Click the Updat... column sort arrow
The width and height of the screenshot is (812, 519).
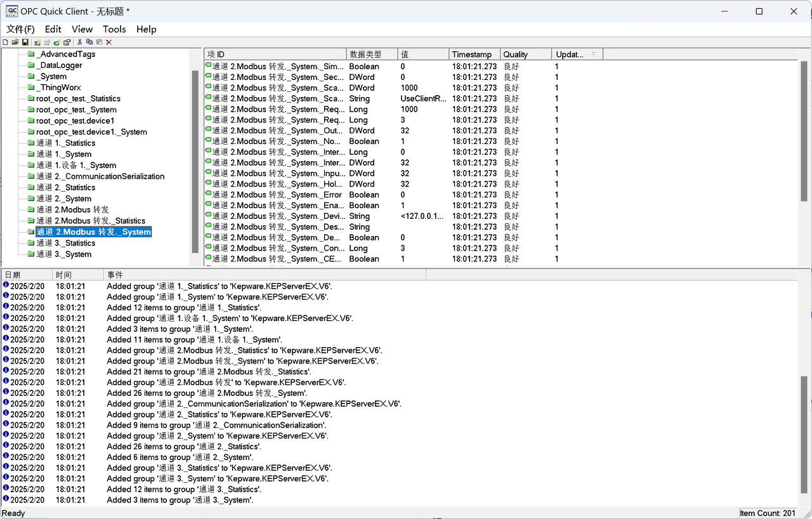(594, 55)
